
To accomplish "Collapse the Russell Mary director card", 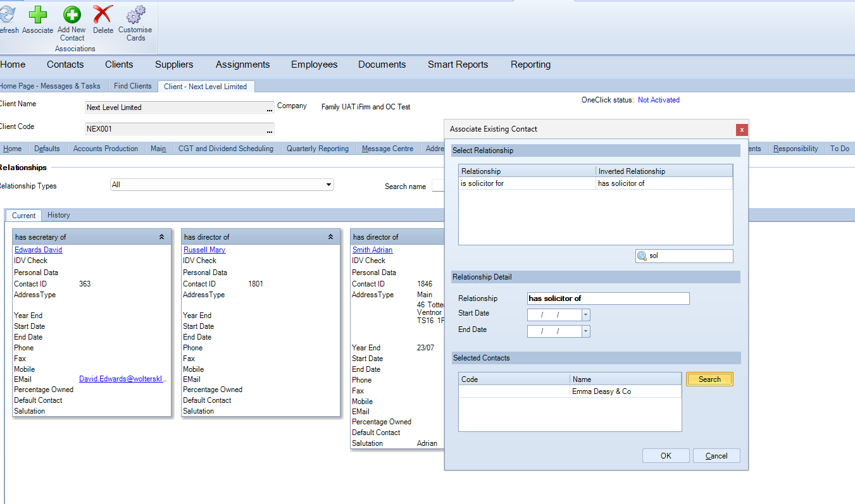I will coord(330,237).
